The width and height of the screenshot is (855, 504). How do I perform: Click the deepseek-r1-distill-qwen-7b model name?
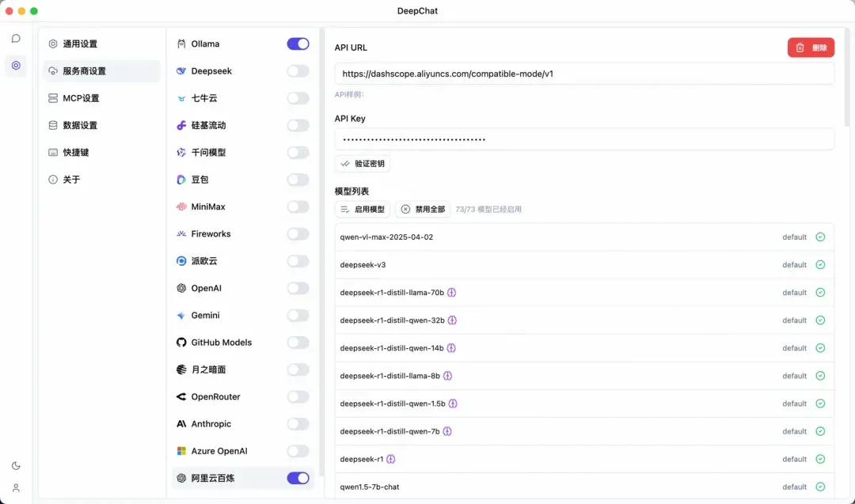click(x=389, y=431)
